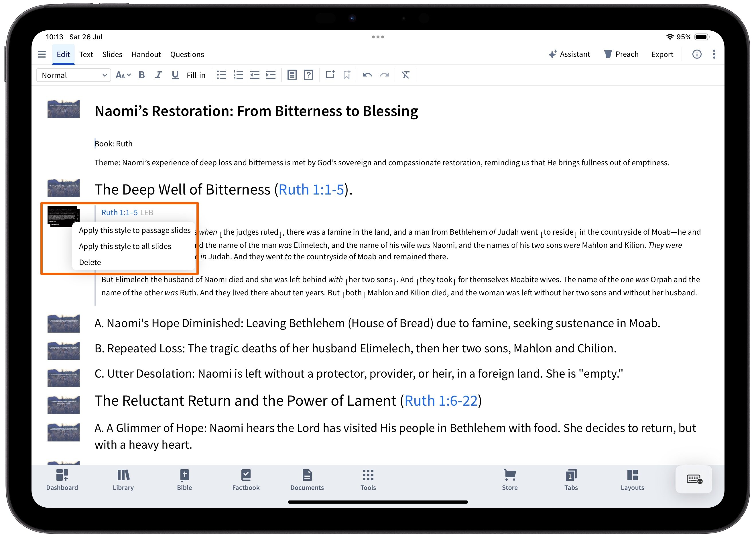Click the 'C. Utter Desolation' outline point

tap(359, 374)
